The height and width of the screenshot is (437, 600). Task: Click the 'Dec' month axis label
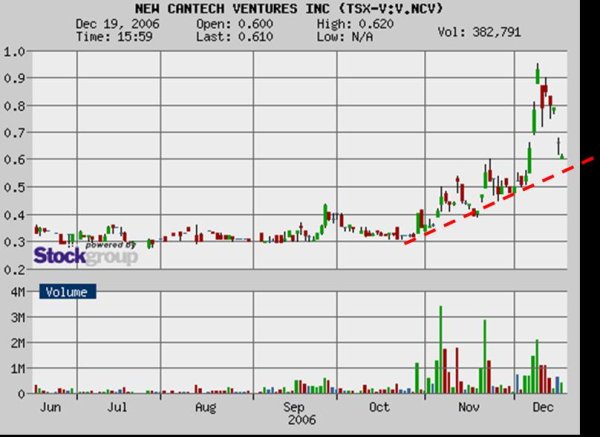click(543, 407)
